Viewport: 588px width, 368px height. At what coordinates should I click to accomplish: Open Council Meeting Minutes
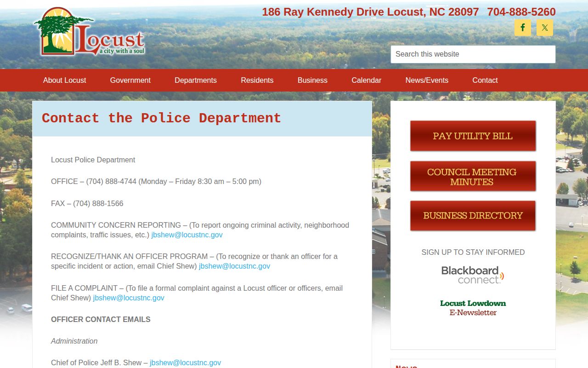point(473,176)
